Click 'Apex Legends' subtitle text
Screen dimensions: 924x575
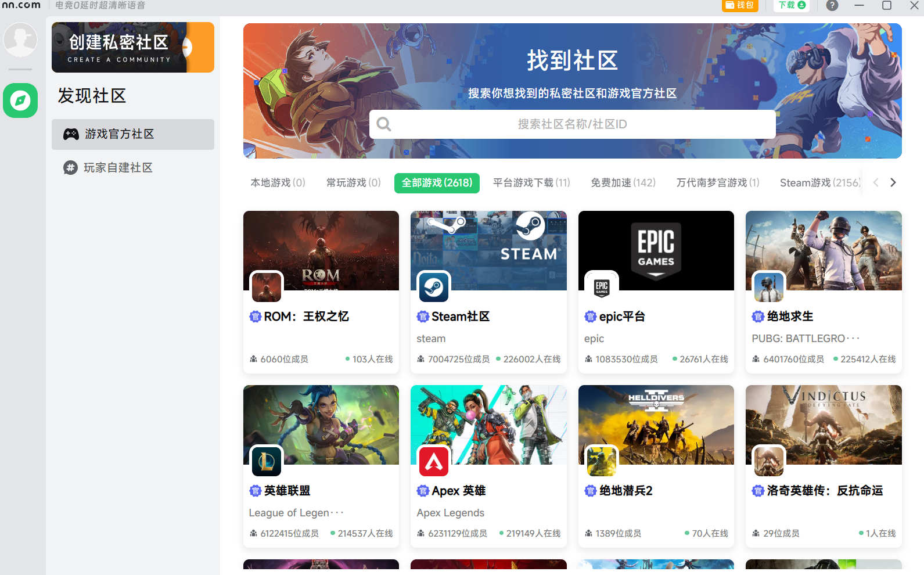pos(450,513)
